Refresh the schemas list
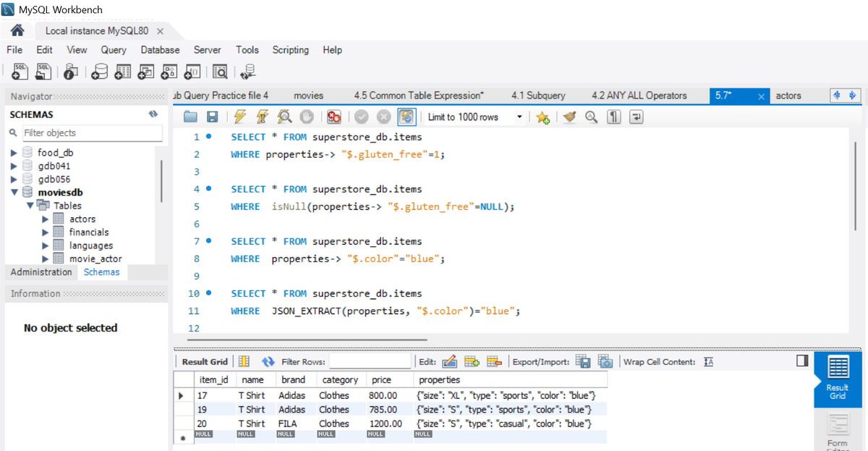The image size is (868, 451). click(153, 114)
